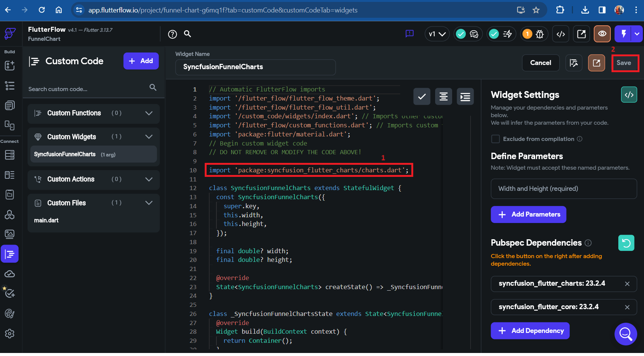Click the orange preview widget icon
Image resolution: width=644 pixels, height=356 pixels.
pos(596,63)
